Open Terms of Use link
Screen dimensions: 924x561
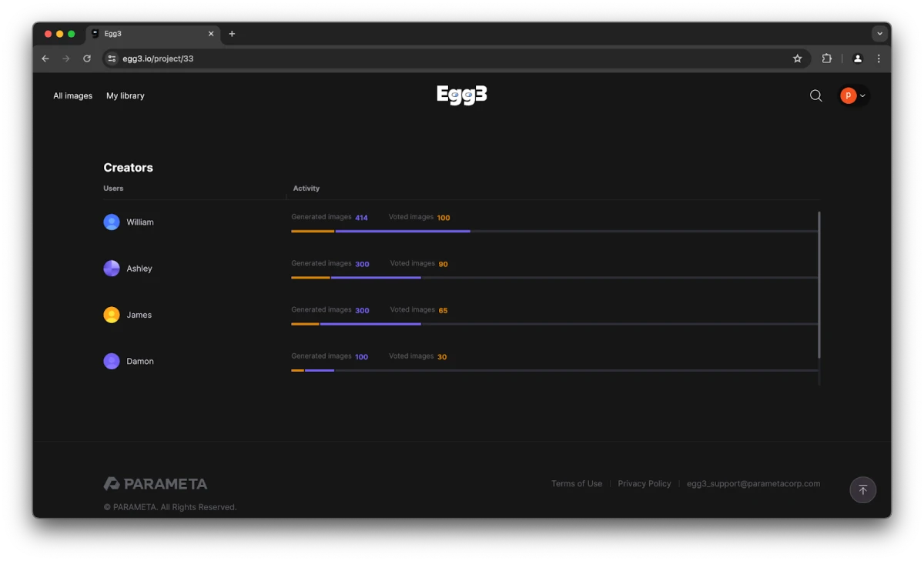point(577,484)
